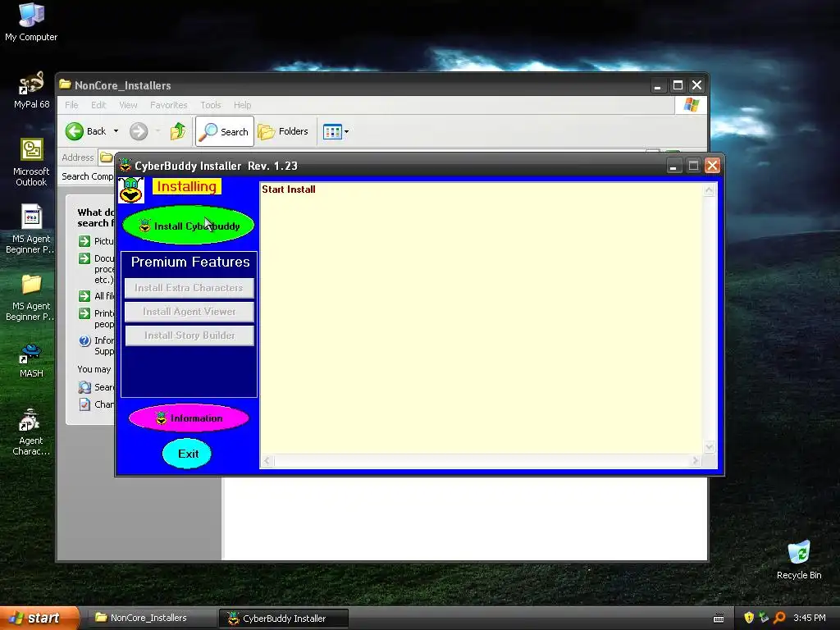
Task: Select Pictures search option arrow icon
Action: (84, 241)
